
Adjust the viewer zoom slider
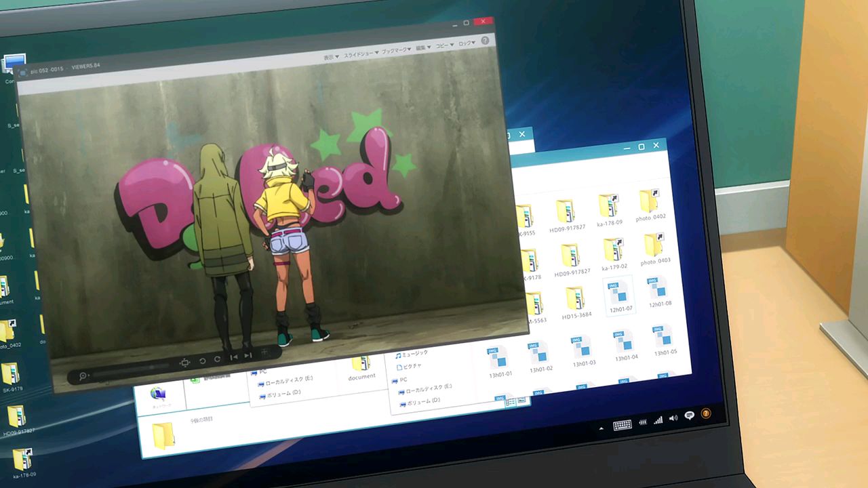131,370
